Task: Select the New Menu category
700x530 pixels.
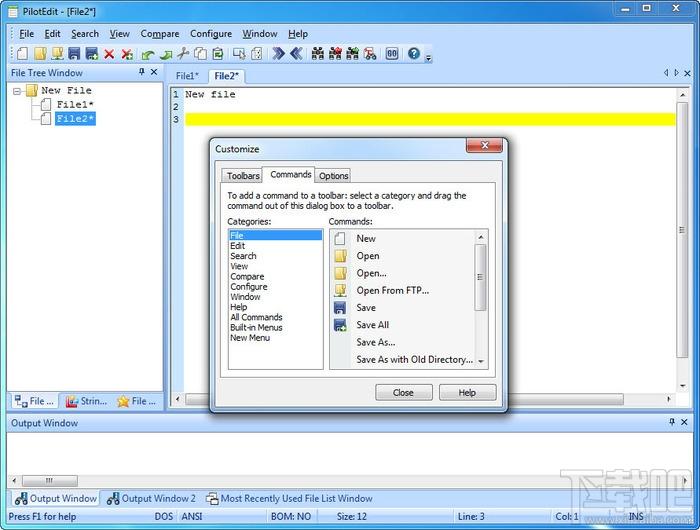Action: click(x=275, y=338)
